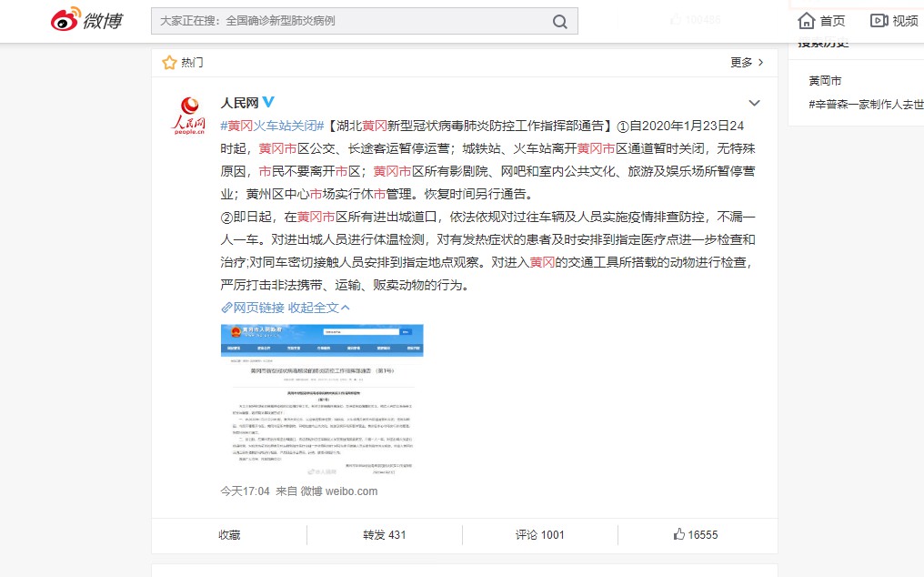The height and width of the screenshot is (577, 924).
Task: Select 黄冈市 in search history
Action: pos(825,81)
